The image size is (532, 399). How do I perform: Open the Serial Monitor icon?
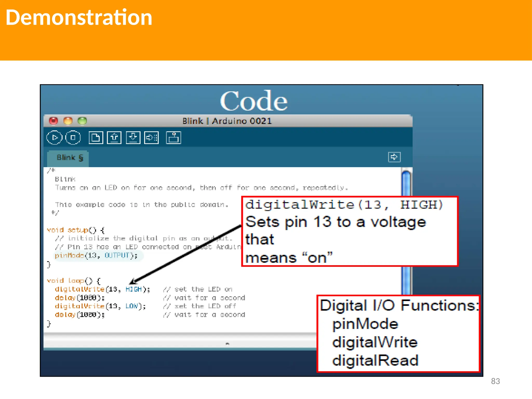pos(173,137)
